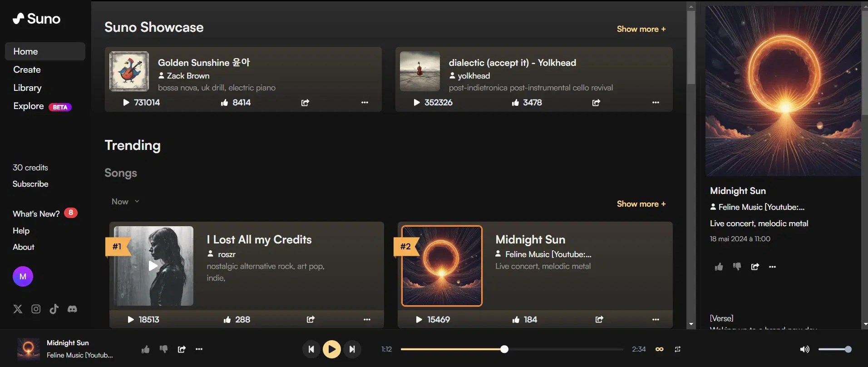Skip to previous track

tap(311, 349)
